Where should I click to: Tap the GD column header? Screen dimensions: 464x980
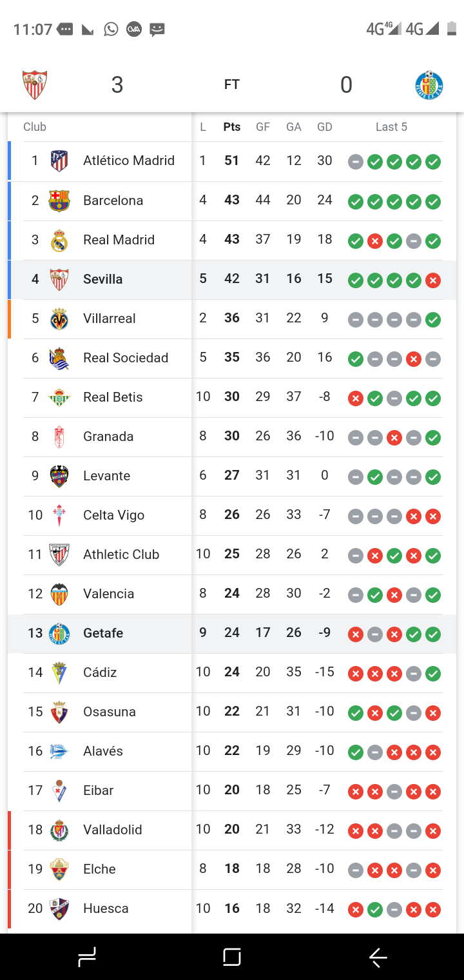[x=325, y=127]
